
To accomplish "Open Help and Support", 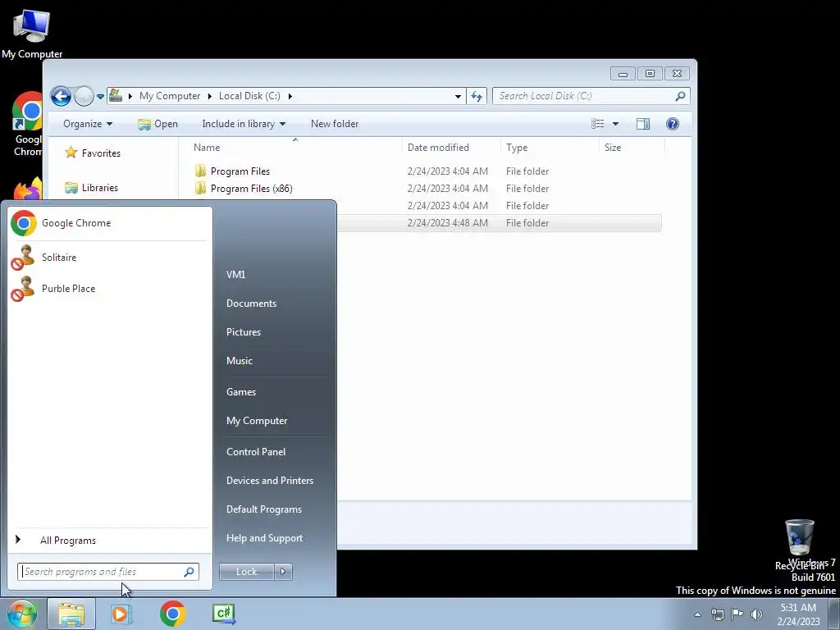I will (x=264, y=538).
